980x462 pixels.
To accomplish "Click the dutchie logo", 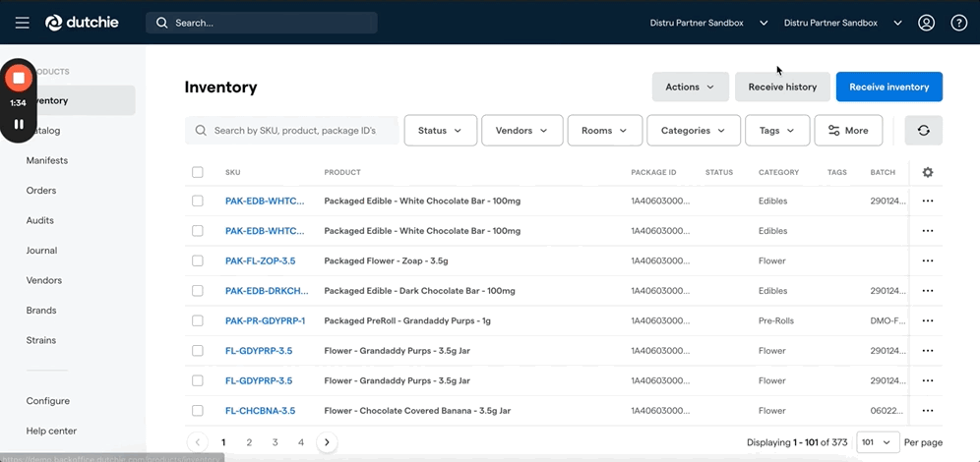I will (82, 24).
